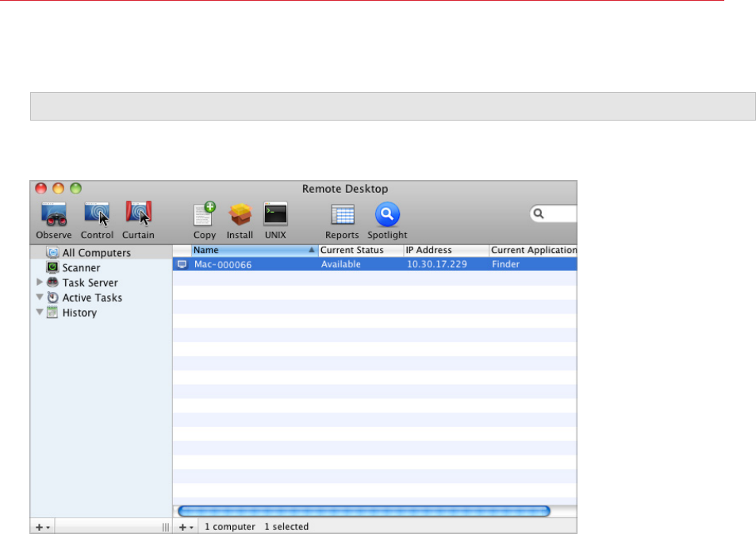
Task: Click the '1 selected' status text
Action: pyautogui.click(x=286, y=527)
